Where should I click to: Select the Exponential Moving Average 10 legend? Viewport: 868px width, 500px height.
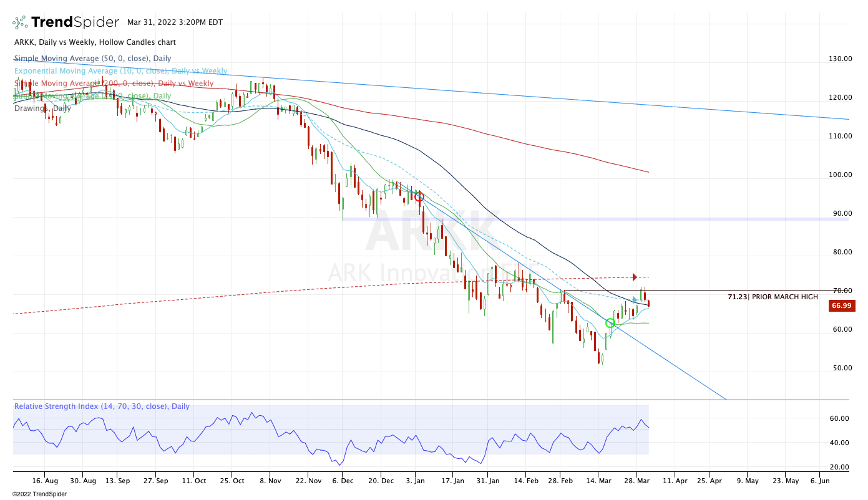click(120, 71)
